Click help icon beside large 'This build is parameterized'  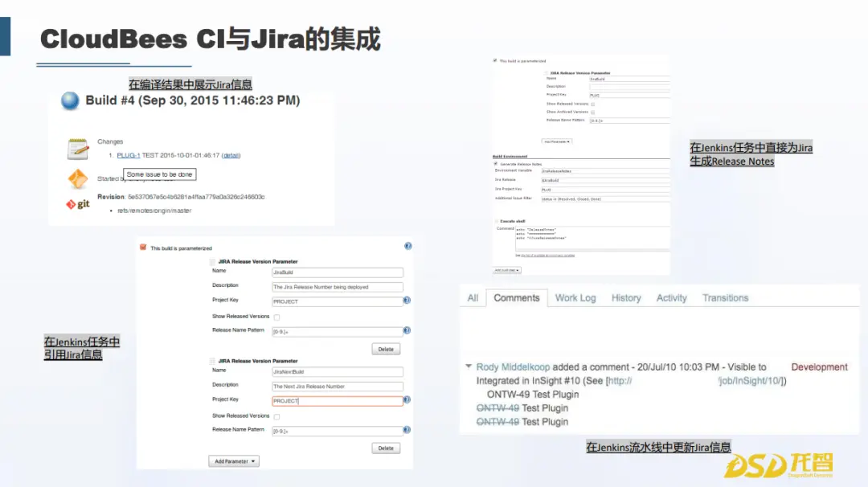(408, 246)
